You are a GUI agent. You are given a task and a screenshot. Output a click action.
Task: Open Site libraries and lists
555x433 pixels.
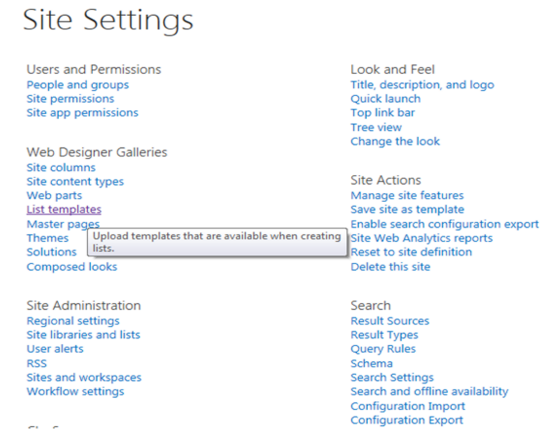pyautogui.click(x=84, y=335)
